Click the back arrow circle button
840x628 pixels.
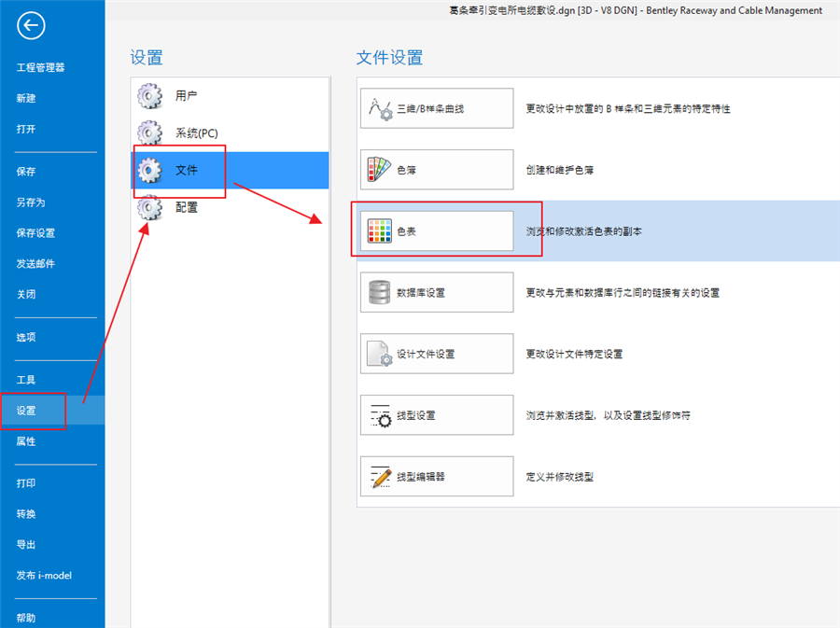click(31, 26)
